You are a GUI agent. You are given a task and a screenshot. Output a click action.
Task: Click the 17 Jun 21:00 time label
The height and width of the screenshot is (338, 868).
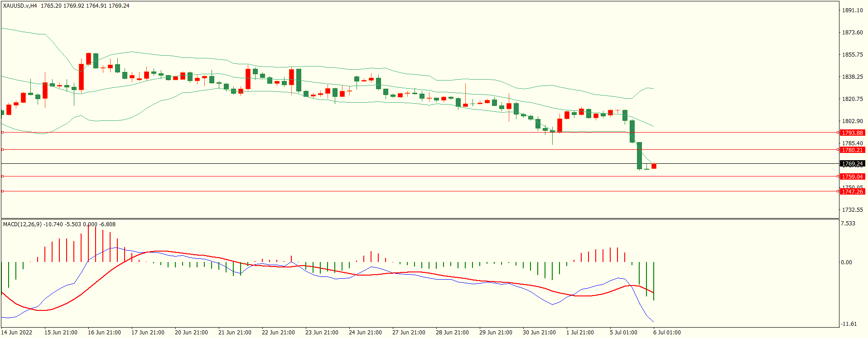coord(148,332)
